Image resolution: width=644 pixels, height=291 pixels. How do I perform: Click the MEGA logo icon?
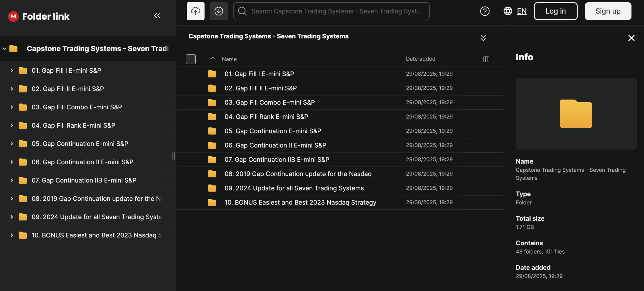[13, 16]
